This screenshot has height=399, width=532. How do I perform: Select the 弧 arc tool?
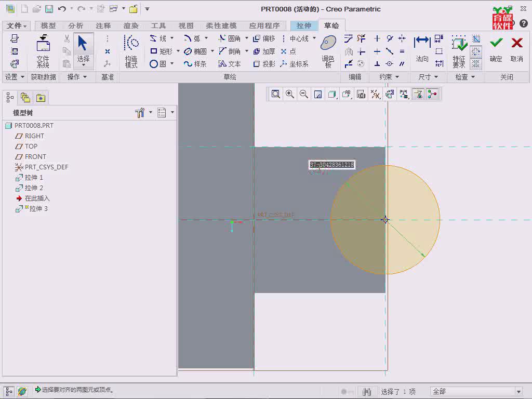pyautogui.click(x=192, y=38)
